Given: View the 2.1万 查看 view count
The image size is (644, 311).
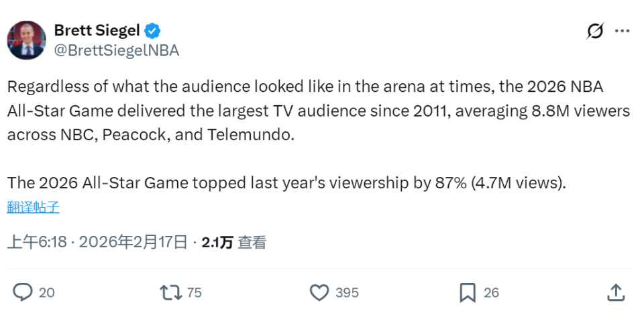Looking at the screenshot, I should point(234,243).
